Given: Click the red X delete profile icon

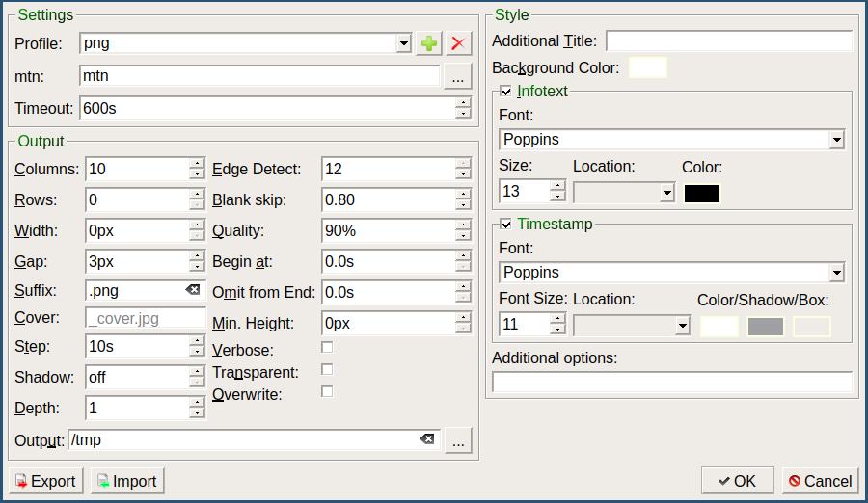Looking at the screenshot, I should point(458,43).
